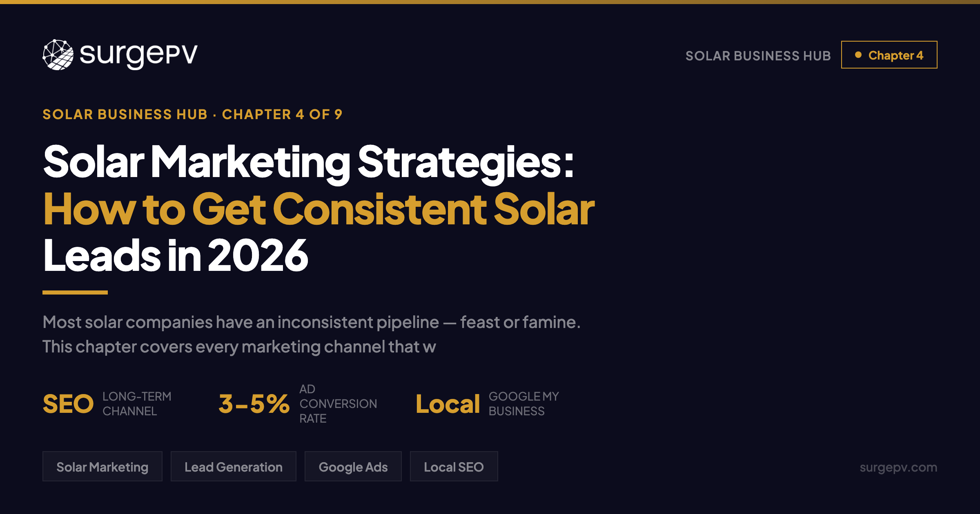
Task: Expand the CHAPTER 4 OF 9 breadcrumb
Action: click(282, 115)
